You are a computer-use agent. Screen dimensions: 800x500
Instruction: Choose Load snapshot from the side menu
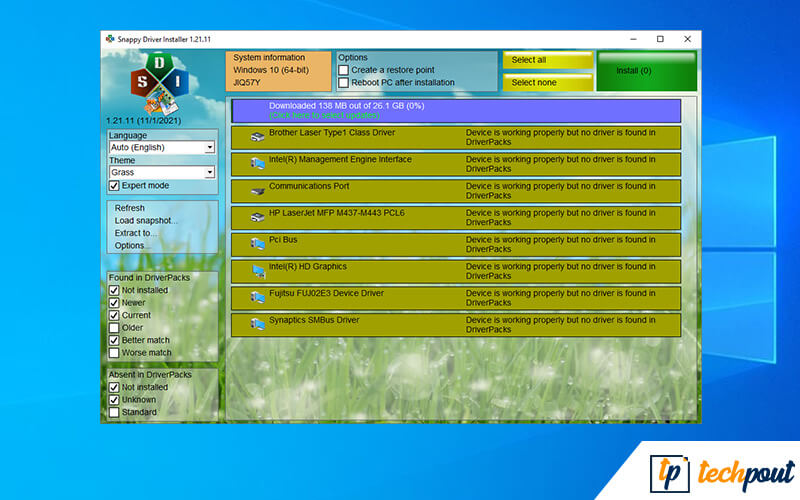coord(146,221)
